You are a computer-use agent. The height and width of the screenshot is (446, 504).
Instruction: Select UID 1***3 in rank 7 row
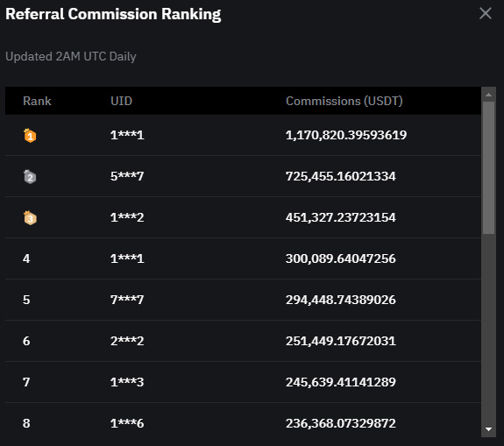(127, 382)
